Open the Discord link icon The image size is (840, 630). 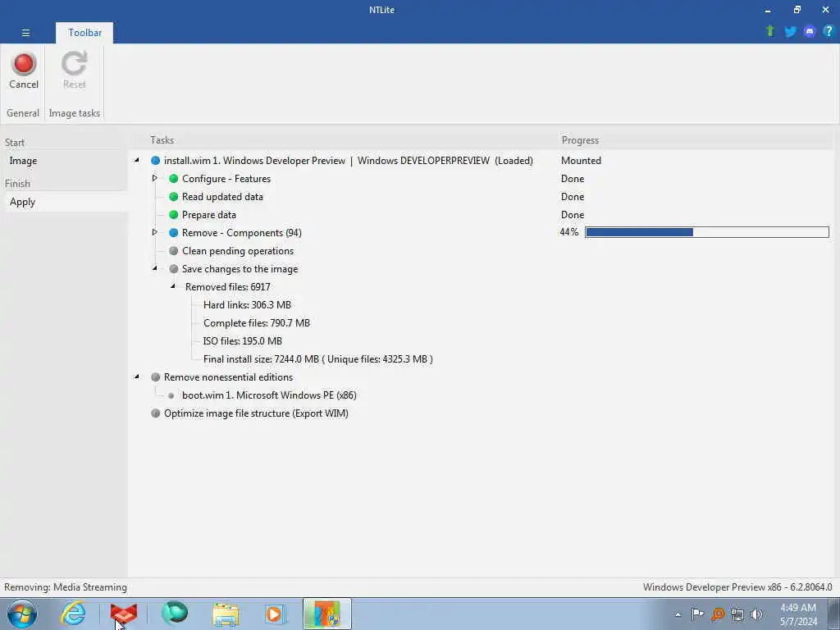pyautogui.click(x=810, y=32)
